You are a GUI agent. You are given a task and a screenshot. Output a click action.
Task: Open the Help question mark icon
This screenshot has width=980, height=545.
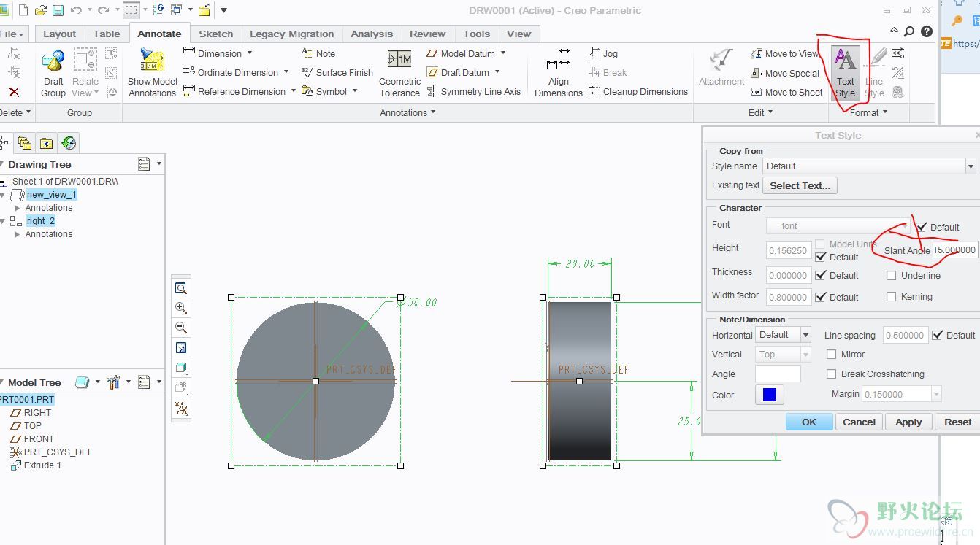927,31
